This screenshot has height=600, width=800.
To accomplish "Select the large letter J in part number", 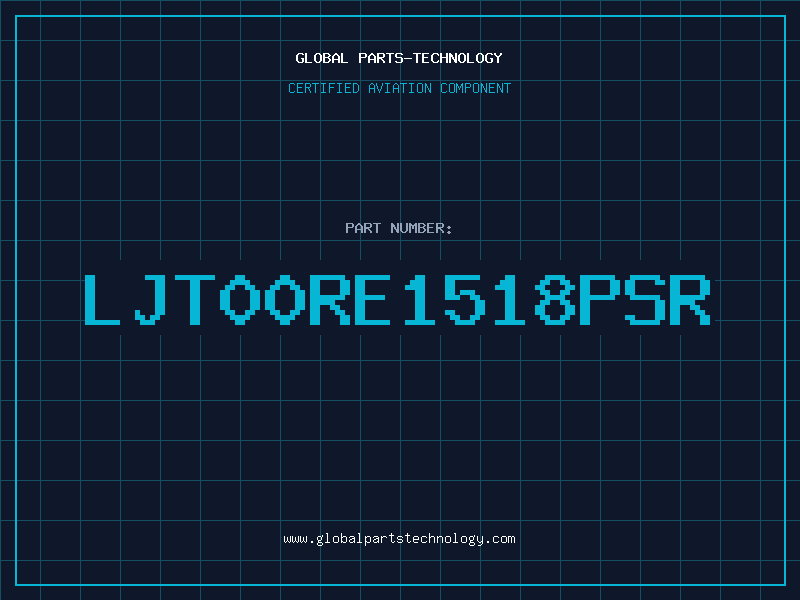I will click(x=150, y=299).
